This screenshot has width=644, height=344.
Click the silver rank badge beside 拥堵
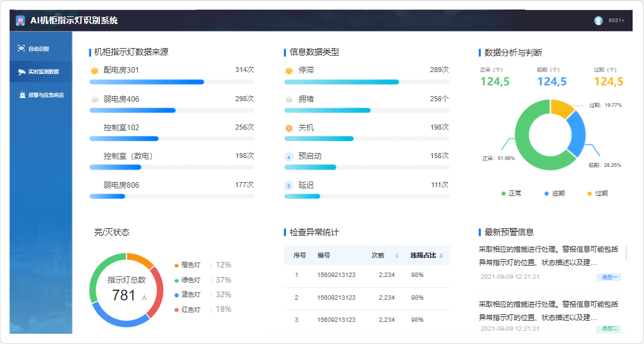[x=289, y=99]
